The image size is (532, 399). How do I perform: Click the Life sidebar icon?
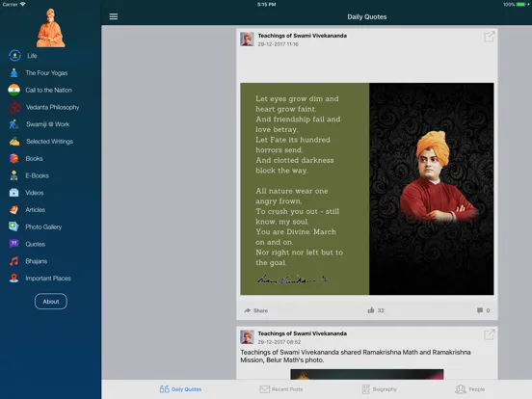pyautogui.click(x=14, y=56)
